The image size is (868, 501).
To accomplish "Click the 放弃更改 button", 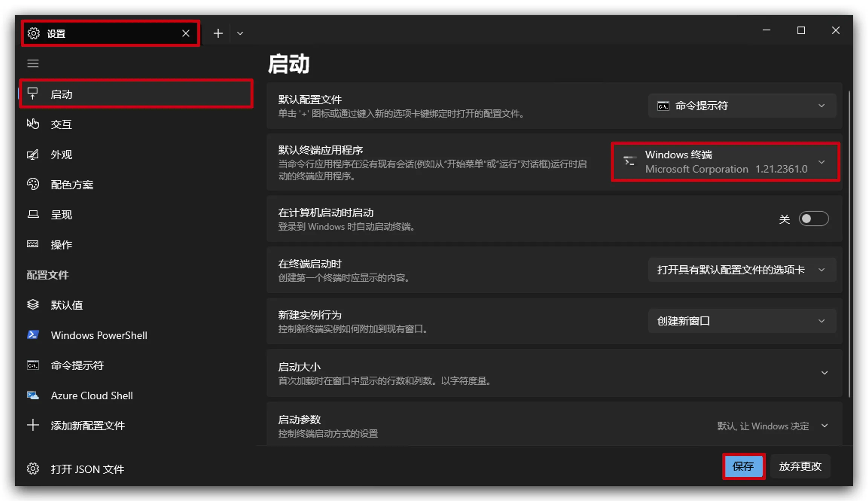I will (x=800, y=466).
